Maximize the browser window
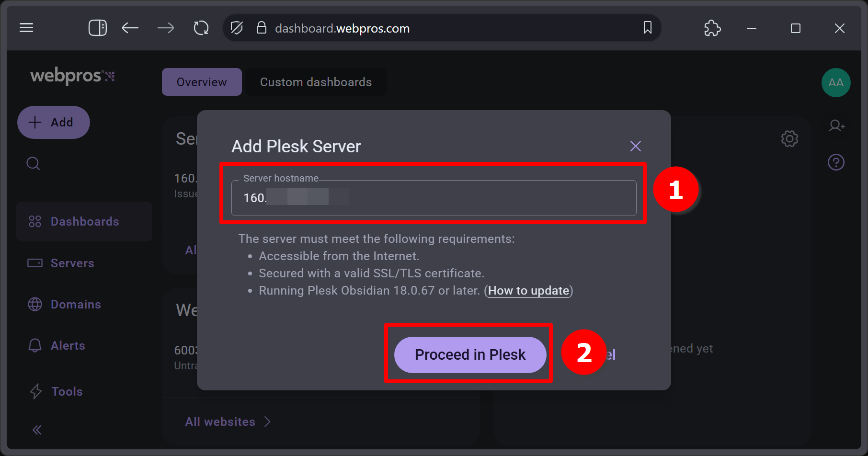The image size is (868, 456). (796, 28)
